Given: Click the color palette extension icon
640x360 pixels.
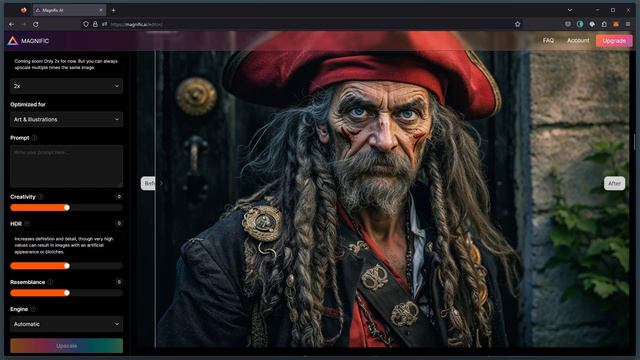Looking at the screenshot, I should pyautogui.click(x=592, y=24).
